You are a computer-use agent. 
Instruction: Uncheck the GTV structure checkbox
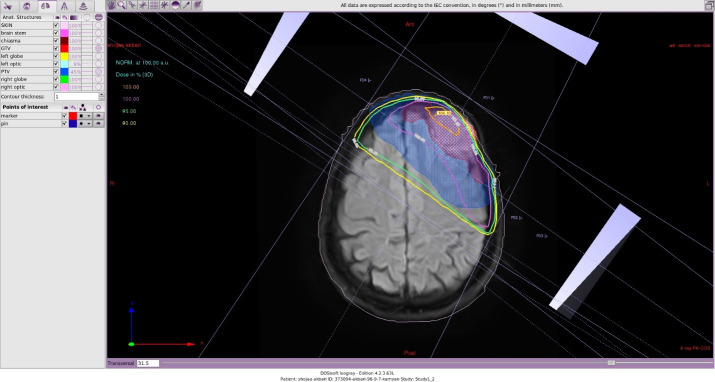pyautogui.click(x=56, y=48)
